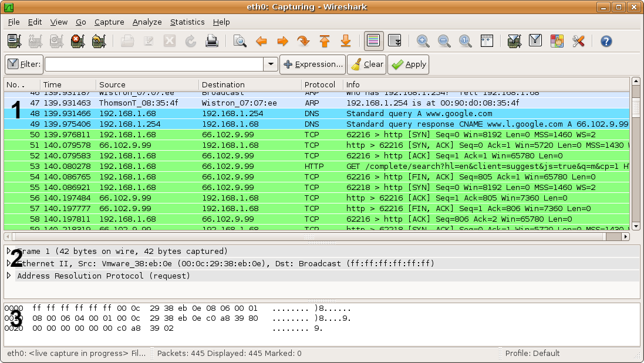Image resolution: width=644 pixels, height=363 pixels.
Task: Expand the Address Resolution Protocol row
Action: (x=9, y=276)
